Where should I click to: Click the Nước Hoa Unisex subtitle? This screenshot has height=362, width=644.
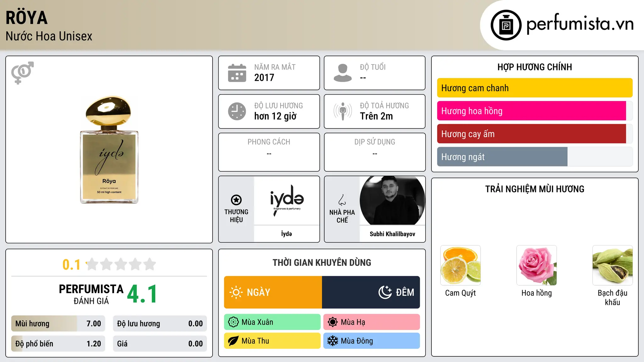(49, 36)
